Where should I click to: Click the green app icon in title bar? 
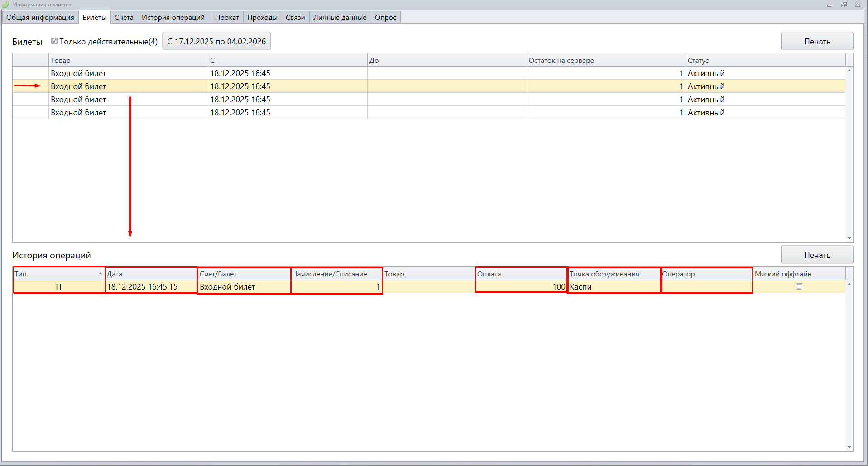click(5, 5)
